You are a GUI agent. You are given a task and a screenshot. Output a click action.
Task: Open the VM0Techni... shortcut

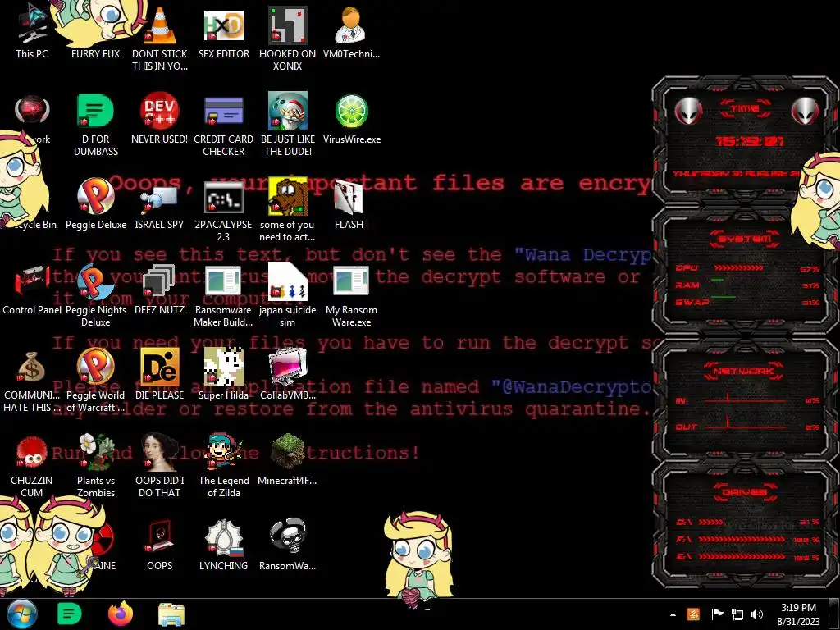[x=351, y=32]
